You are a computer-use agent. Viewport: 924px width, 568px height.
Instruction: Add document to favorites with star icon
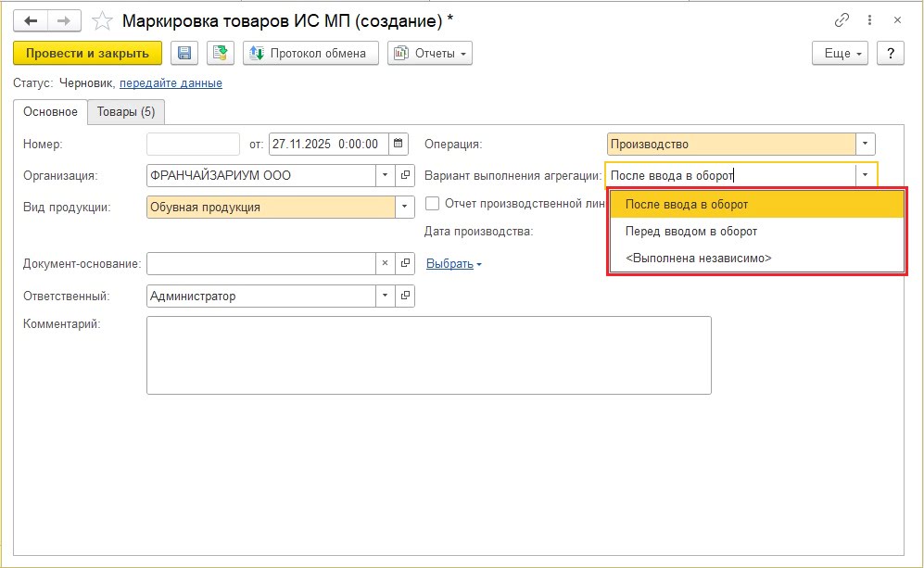(x=104, y=20)
